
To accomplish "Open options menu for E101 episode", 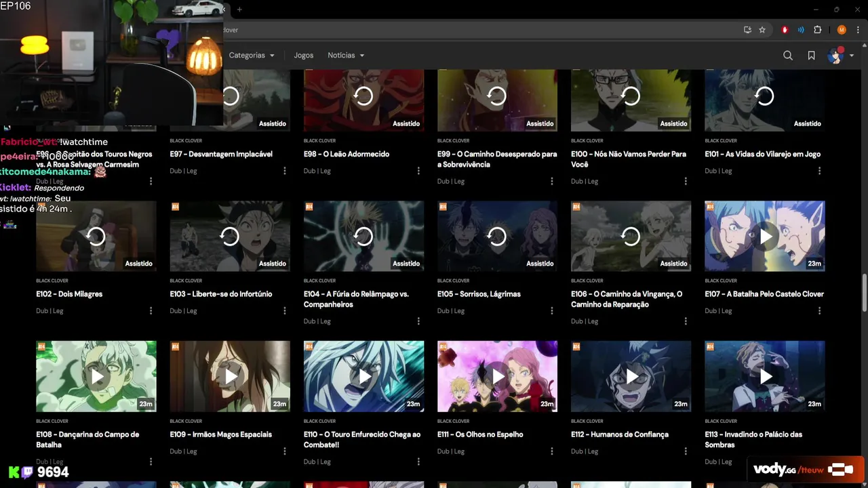I will pos(819,171).
